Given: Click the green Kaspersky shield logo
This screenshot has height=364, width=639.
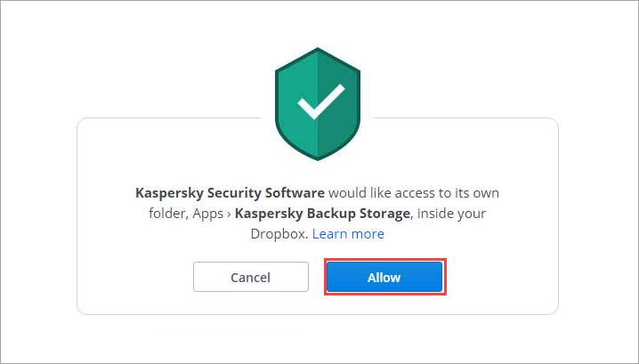Looking at the screenshot, I should click(x=318, y=104).
